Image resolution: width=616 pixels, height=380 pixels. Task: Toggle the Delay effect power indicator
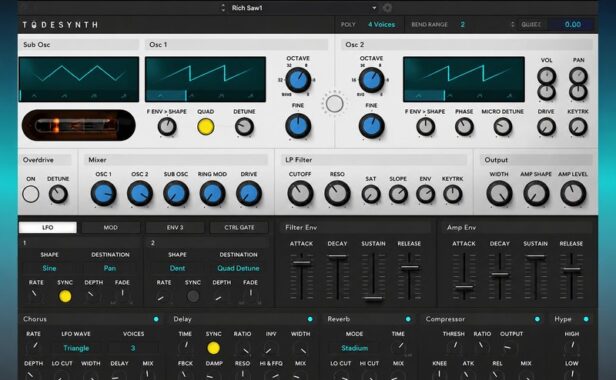coord(310,319)
